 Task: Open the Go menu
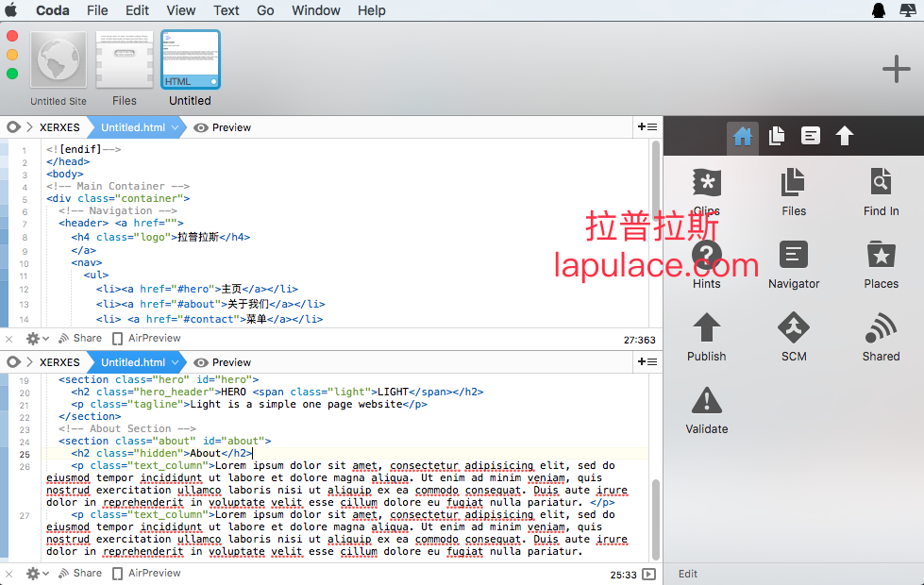pos(265,10)
